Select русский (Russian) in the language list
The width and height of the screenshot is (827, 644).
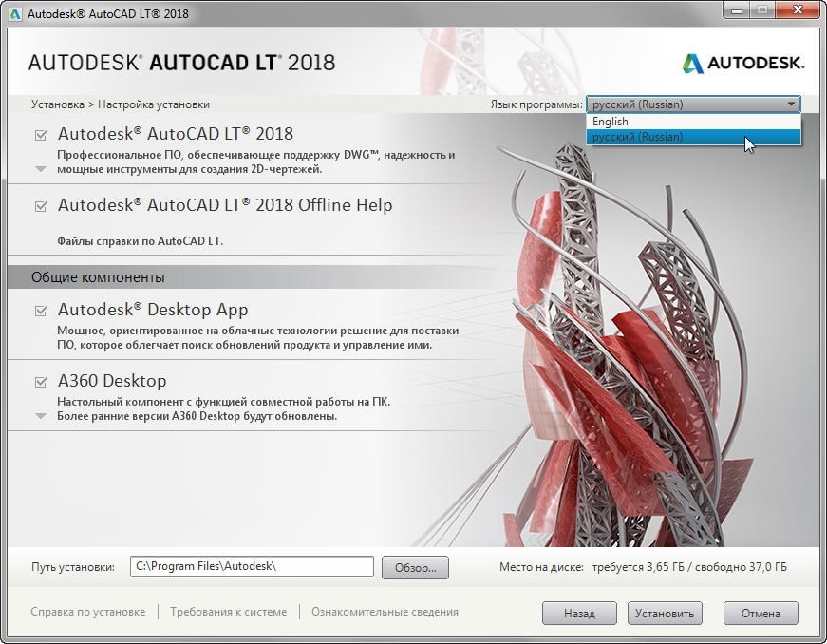click(693, 137)
